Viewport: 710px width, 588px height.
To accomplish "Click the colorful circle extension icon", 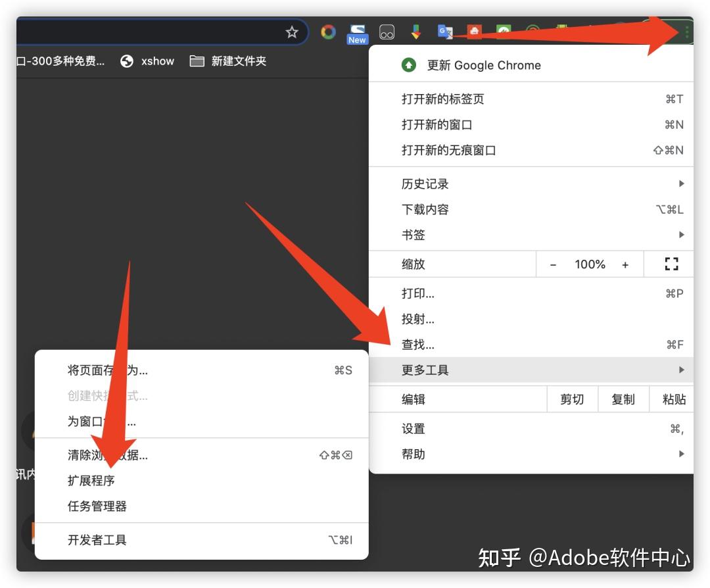I will click(x=328, y=32).
